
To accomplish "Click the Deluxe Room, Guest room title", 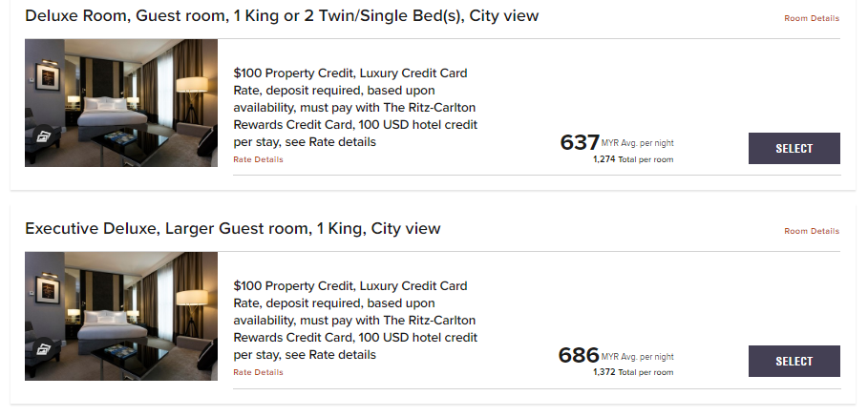I will [x=282, y=16].
